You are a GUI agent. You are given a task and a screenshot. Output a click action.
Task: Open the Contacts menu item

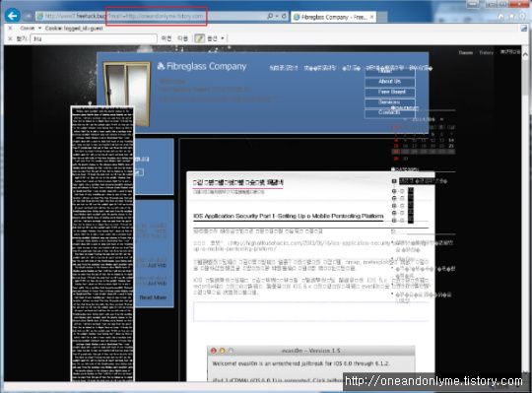pyautogui.click(x=390, y=112)
